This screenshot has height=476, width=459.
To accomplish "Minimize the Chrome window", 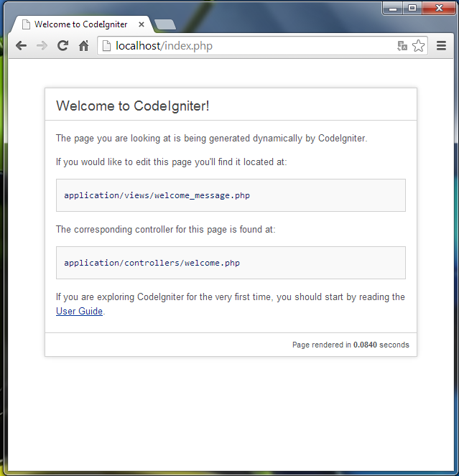I will (393, 8).
